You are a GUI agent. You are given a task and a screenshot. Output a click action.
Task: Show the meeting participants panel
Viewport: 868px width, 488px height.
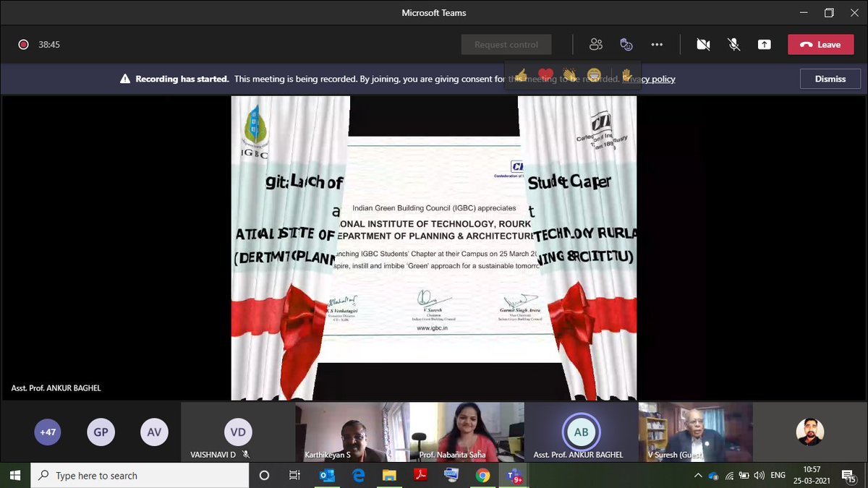pyautogui.click(x=596, y=44)
